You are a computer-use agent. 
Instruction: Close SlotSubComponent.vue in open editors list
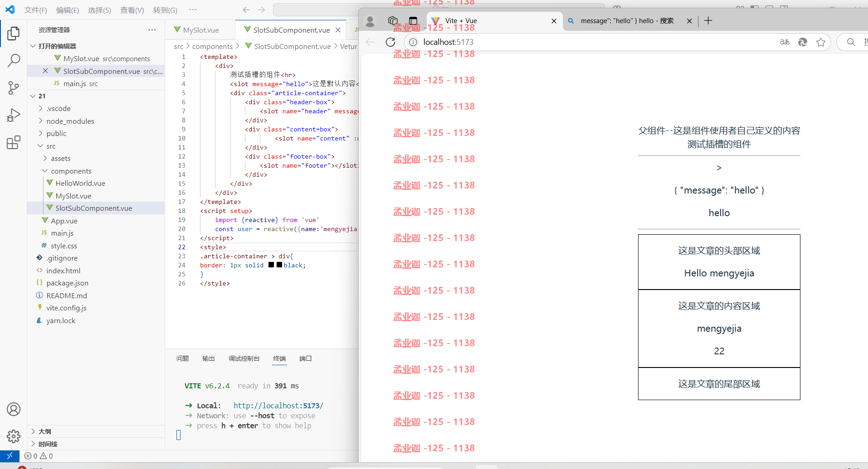[x=45, y=71]
